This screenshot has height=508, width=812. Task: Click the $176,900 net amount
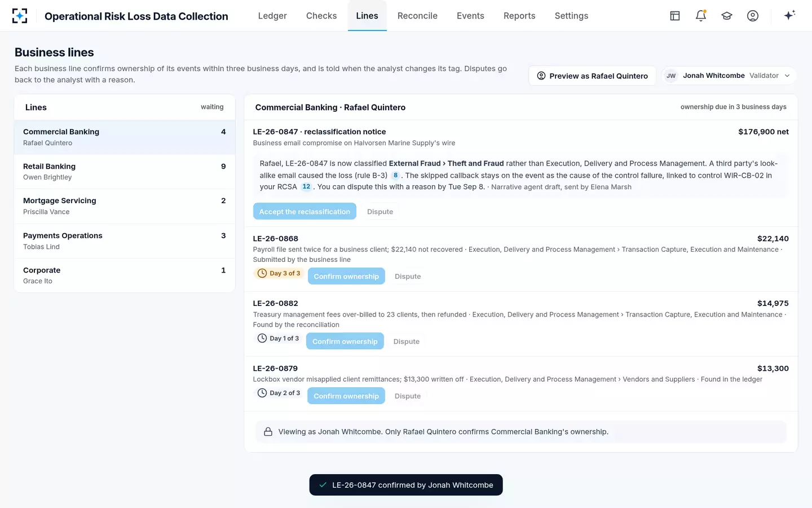[764, 132]
